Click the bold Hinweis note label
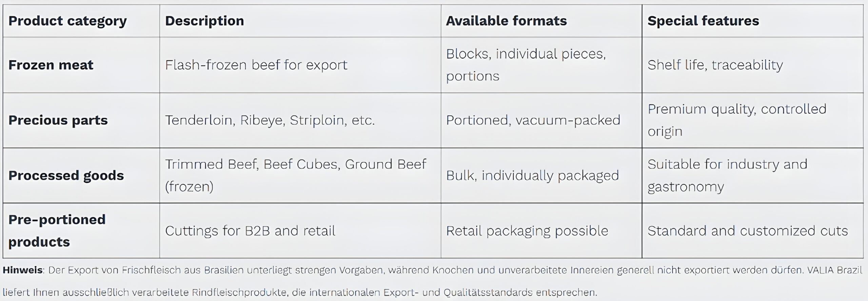868x301 pixels. [23, 270]
